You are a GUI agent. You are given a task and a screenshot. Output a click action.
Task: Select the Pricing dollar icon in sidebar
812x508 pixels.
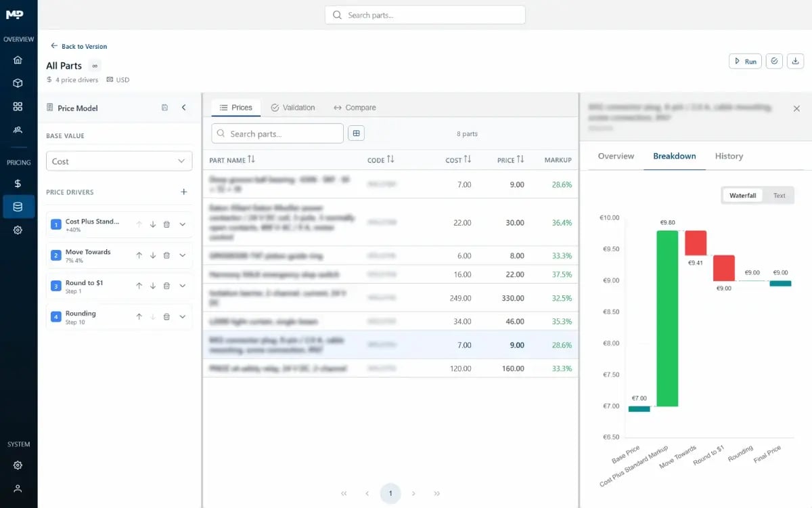[18, 182]
